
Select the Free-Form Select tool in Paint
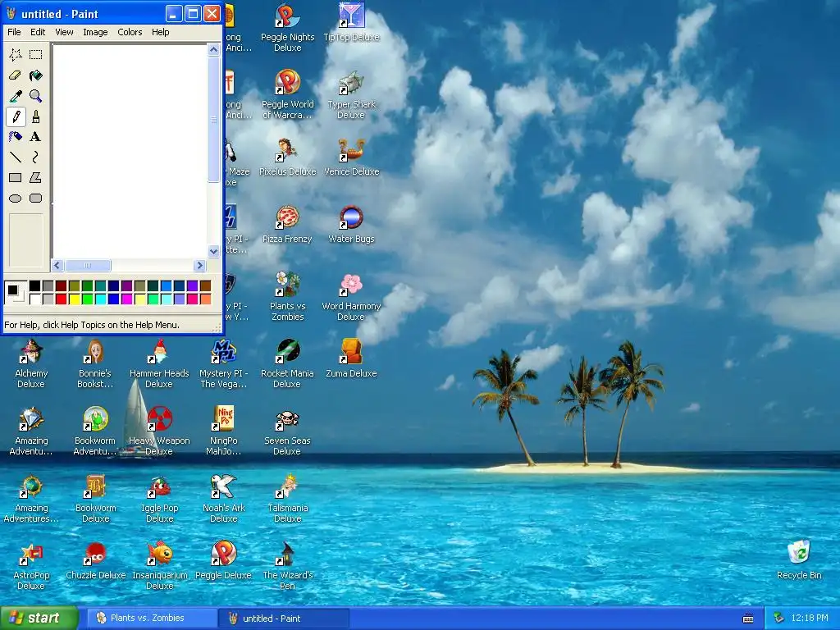click(16, 55)
